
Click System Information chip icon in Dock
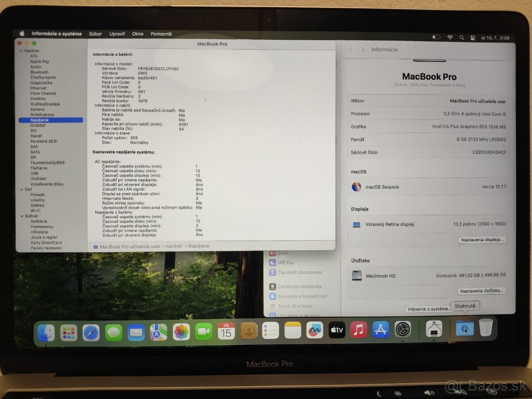[x=434, y=329]
